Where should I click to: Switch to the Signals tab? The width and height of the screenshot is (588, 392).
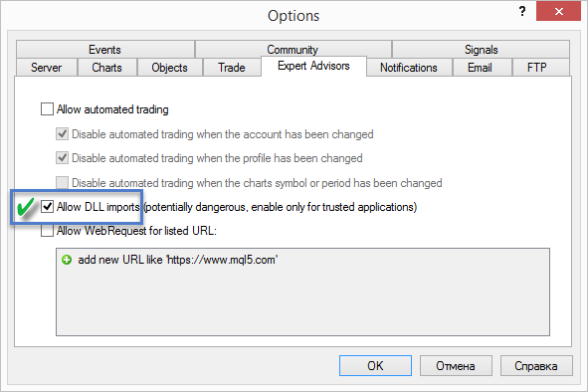tap(481, 49)
